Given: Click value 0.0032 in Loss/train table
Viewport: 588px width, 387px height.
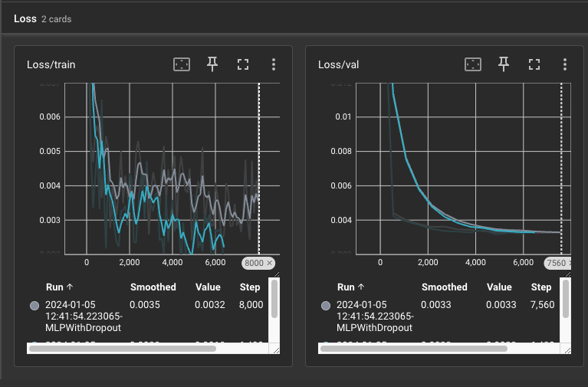Looking at the screenshot, I should tap(209, 304).
